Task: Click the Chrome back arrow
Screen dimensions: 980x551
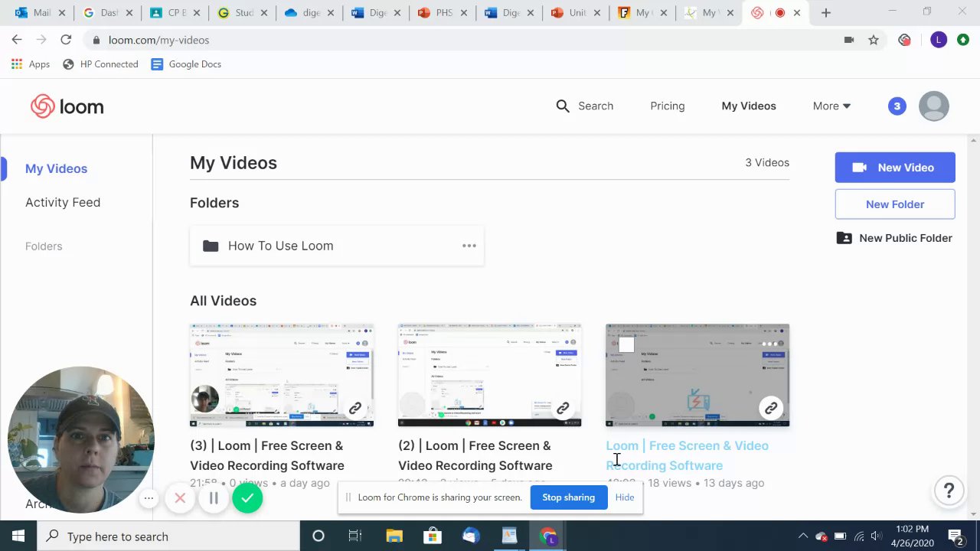Action: point(17,40)
